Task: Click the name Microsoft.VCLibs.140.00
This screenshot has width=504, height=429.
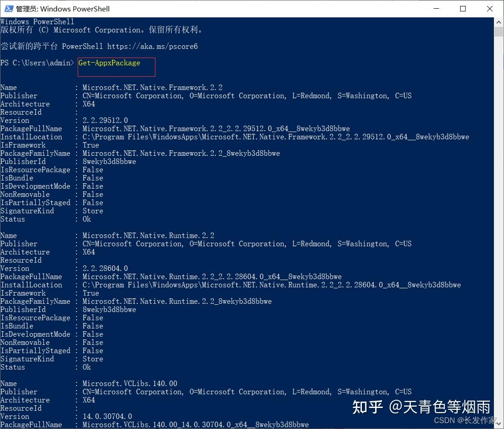Action: pyautogui.click(x=130, y=384)
